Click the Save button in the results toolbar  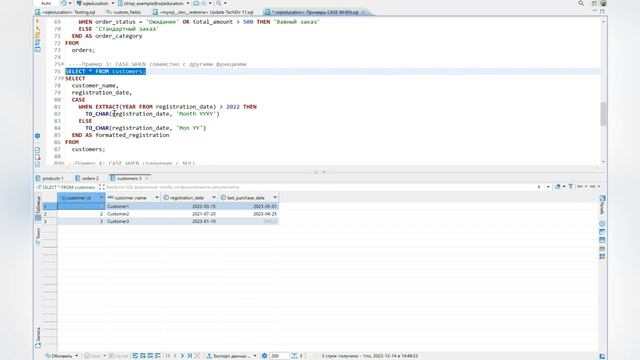pyautogui.click(x=92, y=356)
